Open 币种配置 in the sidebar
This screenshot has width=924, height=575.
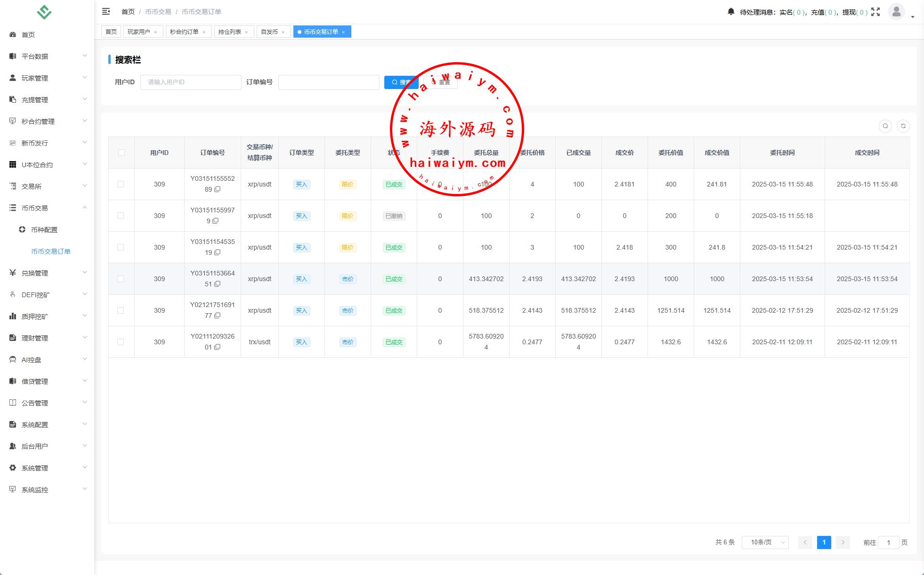tap(44, 230)
